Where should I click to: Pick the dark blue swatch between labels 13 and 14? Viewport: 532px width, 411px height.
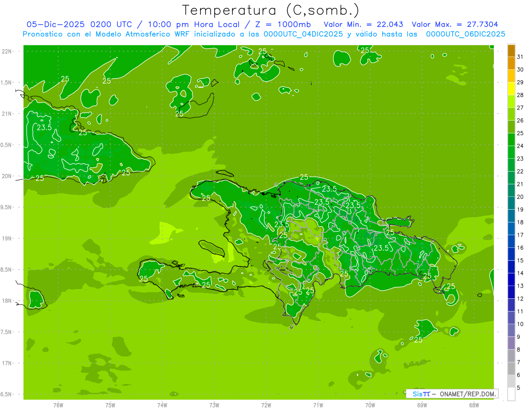pyautogui.click(x=511, y=279)
